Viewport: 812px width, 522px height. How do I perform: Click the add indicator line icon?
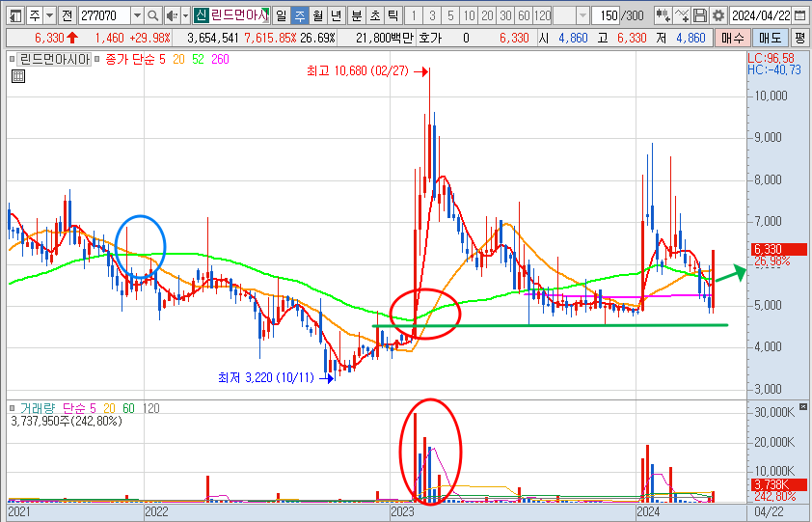(682, 15)
